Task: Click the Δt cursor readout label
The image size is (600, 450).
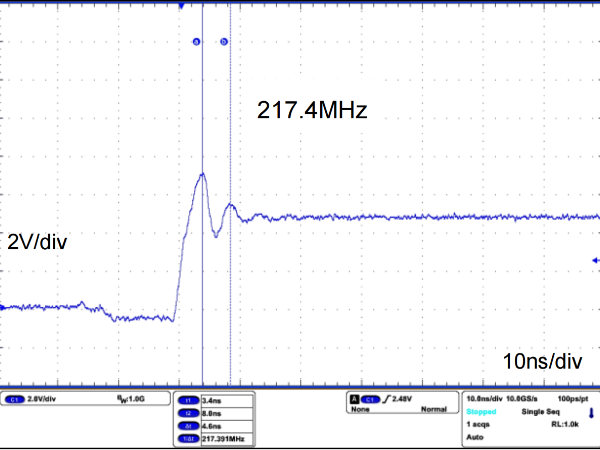Action: click(x=187, y=424)
